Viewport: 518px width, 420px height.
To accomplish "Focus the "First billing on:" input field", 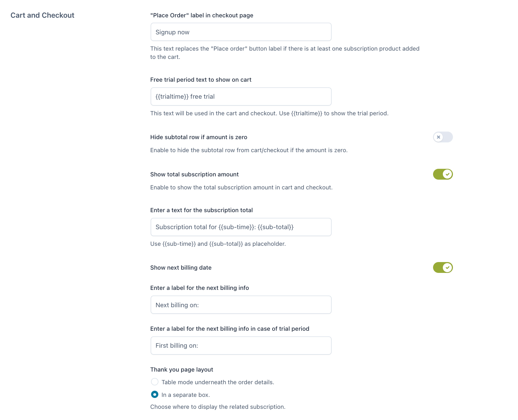I will click(x=241, y=346).
